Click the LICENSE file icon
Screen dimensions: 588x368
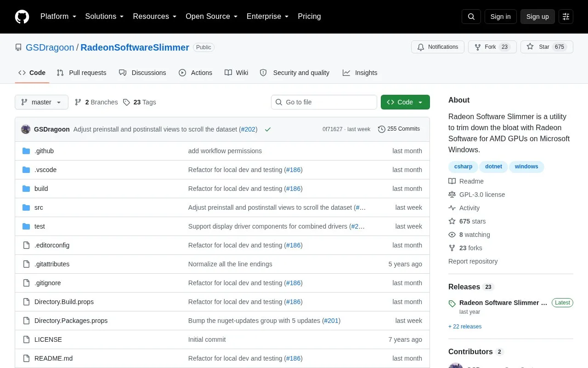click(x=26, y=339)
